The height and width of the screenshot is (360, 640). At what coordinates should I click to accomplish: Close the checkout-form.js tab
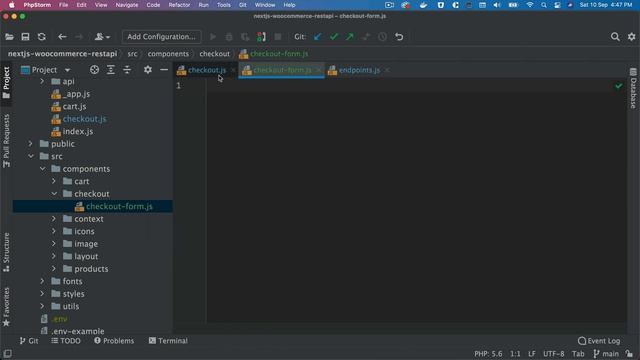318,70
